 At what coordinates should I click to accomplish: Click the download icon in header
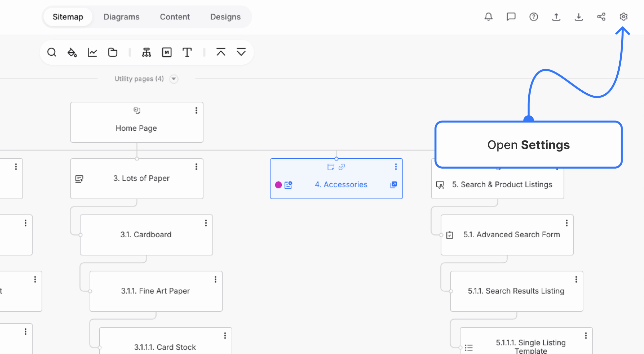(579, 17)
